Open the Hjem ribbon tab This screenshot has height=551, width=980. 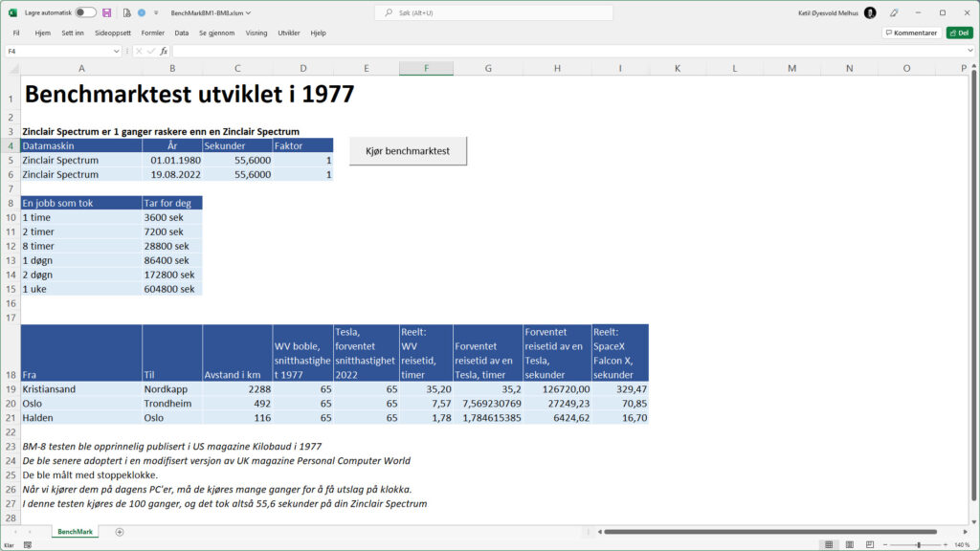coord(42,33)
